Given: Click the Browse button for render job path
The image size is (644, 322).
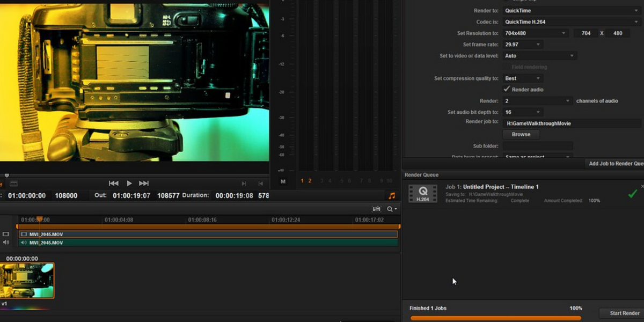Looking at the screenshot, I should click(x=521, y=134).
